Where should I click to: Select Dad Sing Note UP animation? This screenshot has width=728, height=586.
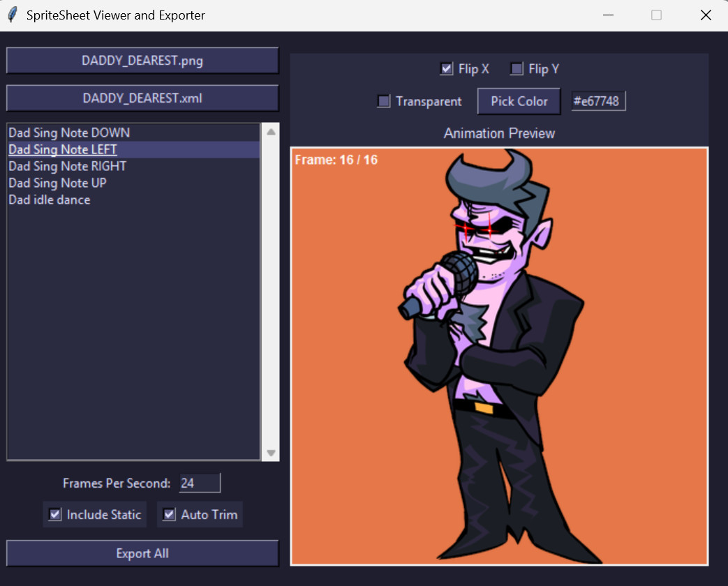point(134,183)
